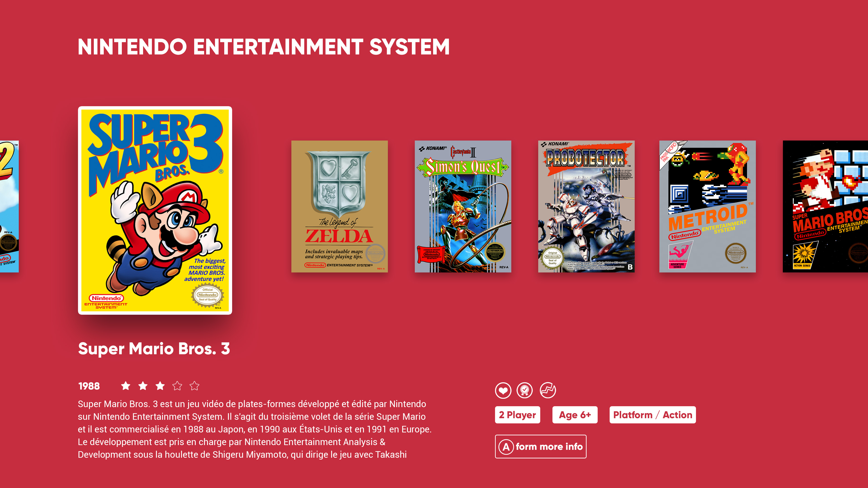Select the highlighted Super Mario Bros. 3 cover
The height and width of the screenshot is (488, 868).
pos(155,211)
